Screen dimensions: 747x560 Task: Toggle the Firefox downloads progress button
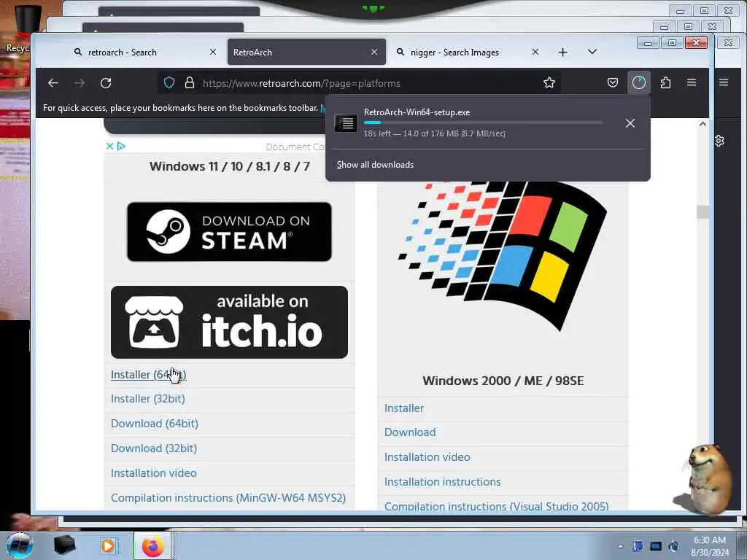[x=639, y=83]
